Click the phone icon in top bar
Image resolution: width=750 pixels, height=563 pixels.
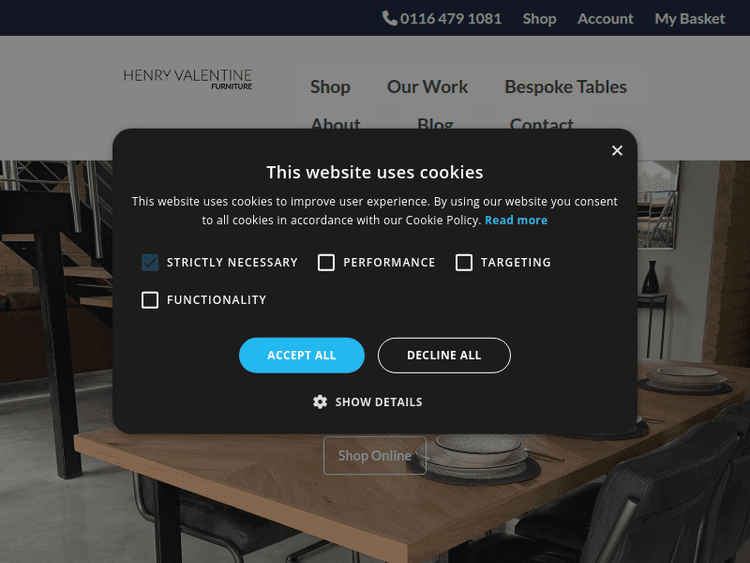click(x=389, y=19)
